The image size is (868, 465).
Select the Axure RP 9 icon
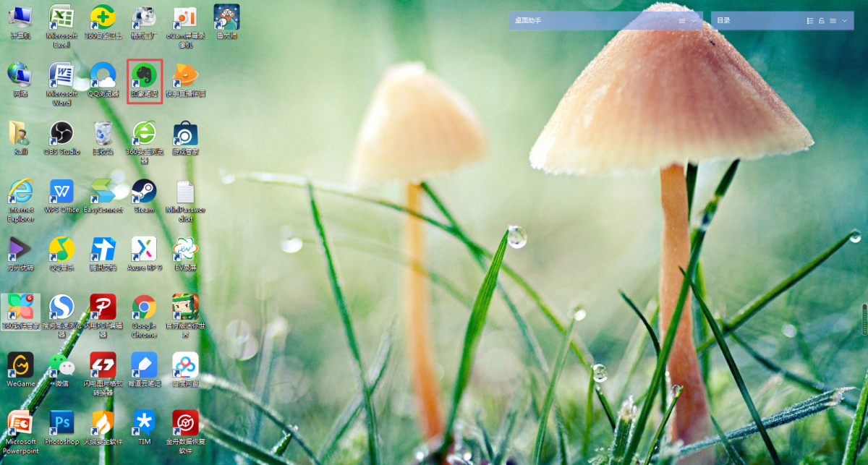pyautogui.click(x=144, y=249)
